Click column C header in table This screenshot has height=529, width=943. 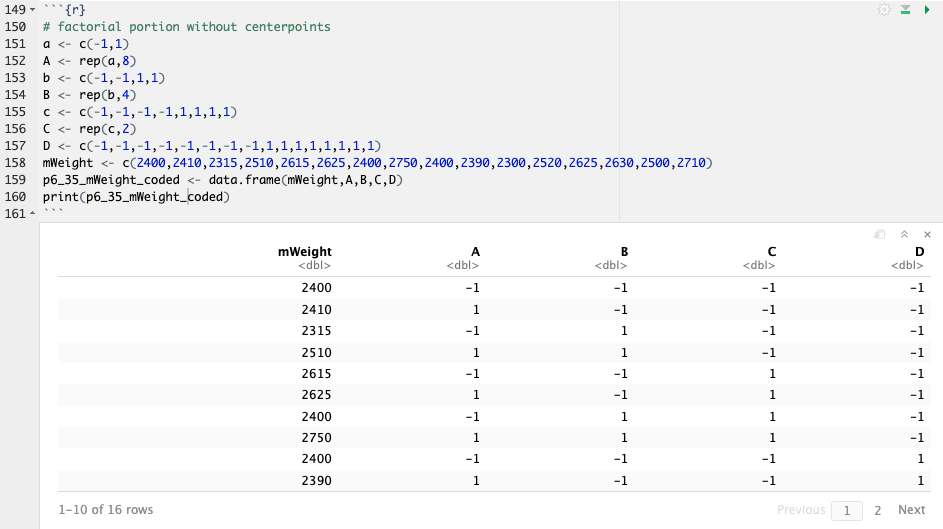tap(771, 252)
